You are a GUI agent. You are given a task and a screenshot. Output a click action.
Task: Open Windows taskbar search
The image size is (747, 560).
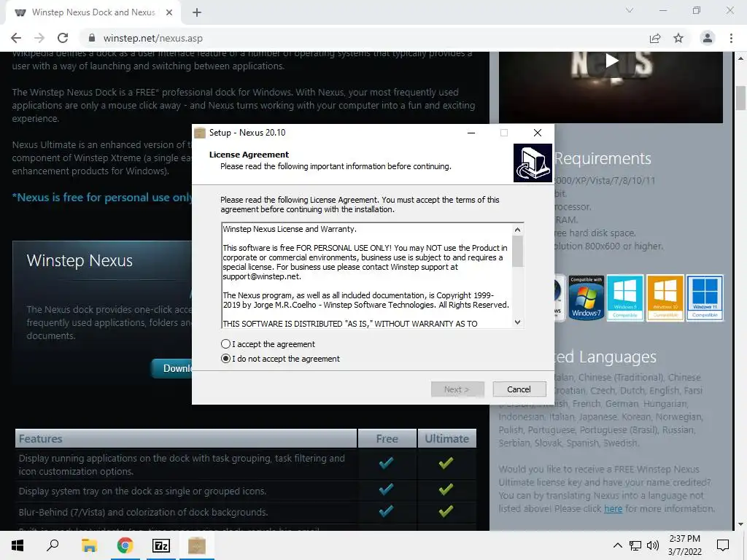pos(53,545)
